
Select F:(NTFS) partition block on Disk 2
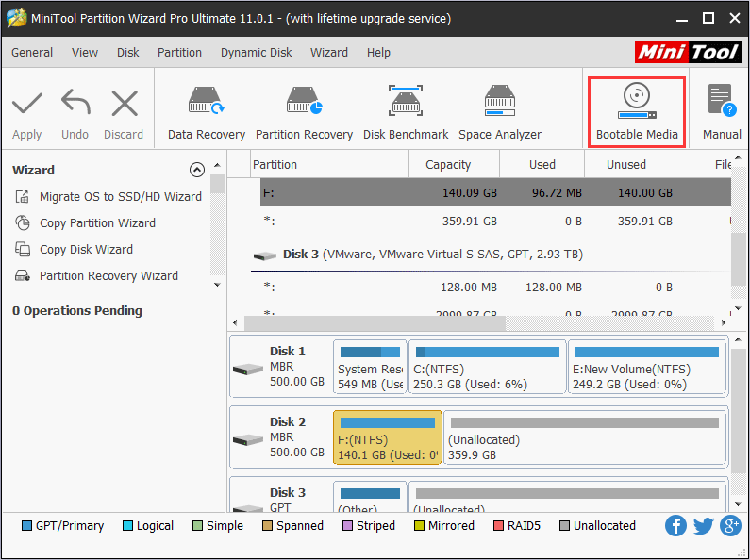(x=388, y=437)
